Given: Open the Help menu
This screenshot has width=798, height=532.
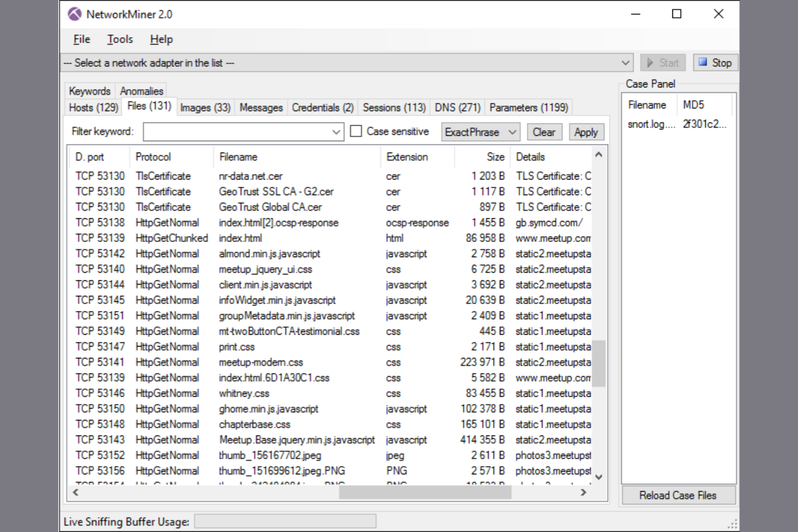Looking at the screenshot, I should pos(161,39).
